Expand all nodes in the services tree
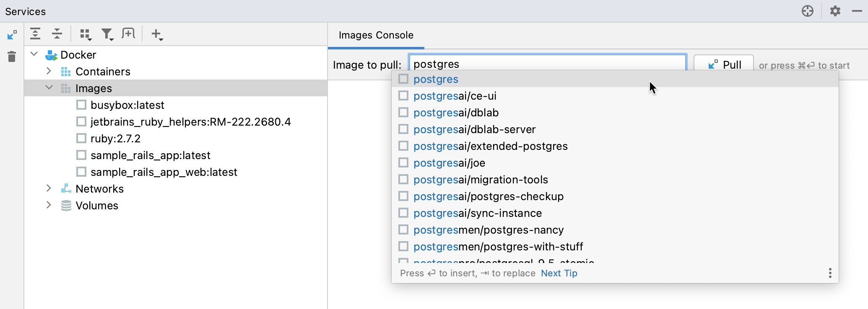This screenshot has height=309, width=868. [36, 33]
